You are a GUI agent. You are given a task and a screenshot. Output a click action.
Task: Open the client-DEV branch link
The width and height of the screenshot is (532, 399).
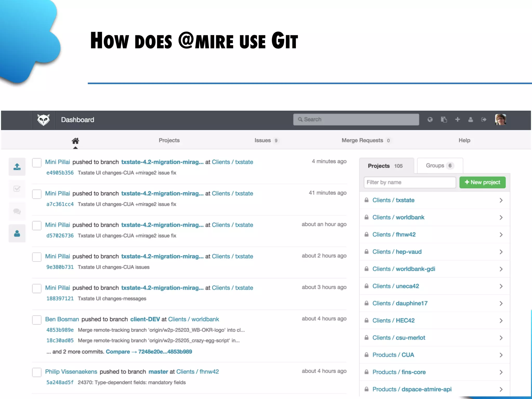(145, 319)
